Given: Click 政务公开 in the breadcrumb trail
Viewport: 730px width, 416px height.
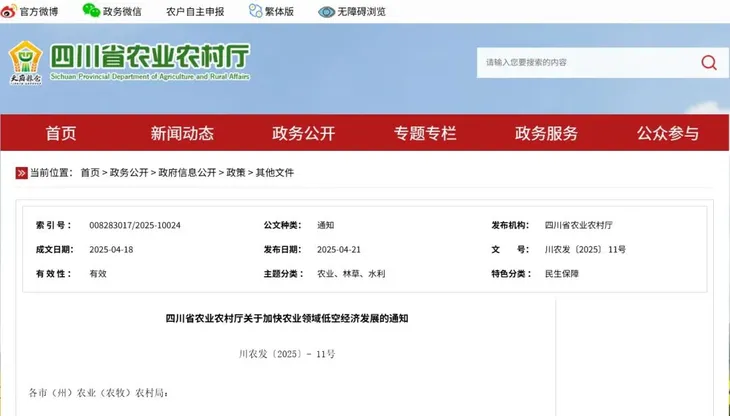Looking at the screenshot, I should [128, 172].
